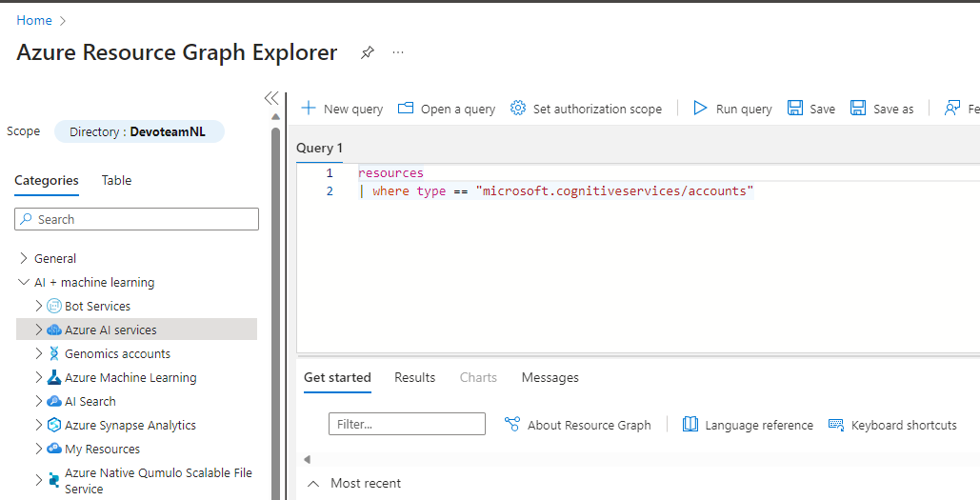980x500 pixels.
Task: Switch to the Table tab
Action: pyautogui.click(x=117, y=181)
